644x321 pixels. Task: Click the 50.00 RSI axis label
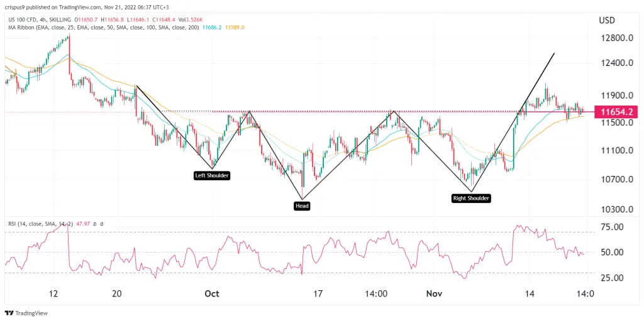[x=613, y=252]
